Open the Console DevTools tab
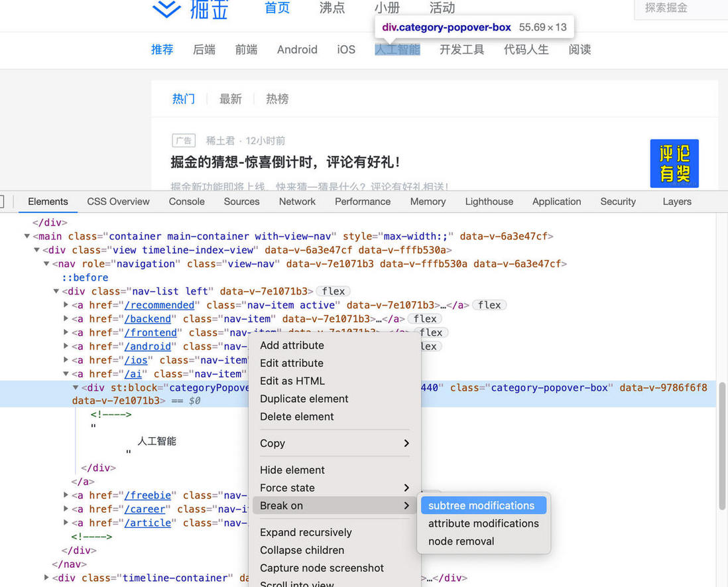 [x=187, y=202]
